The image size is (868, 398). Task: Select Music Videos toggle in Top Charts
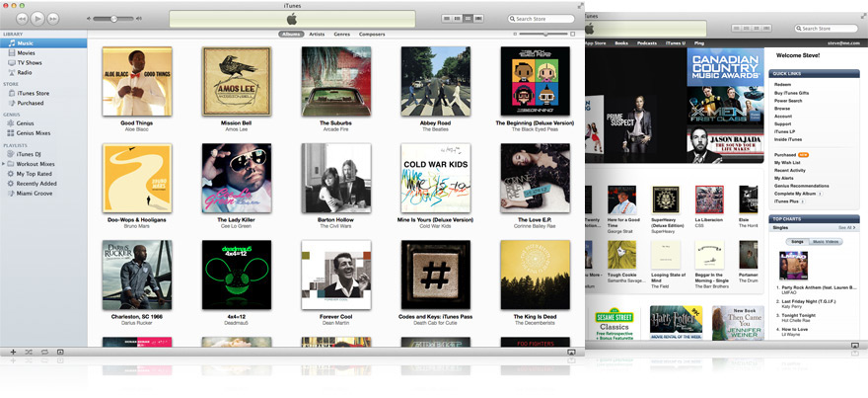(x=826, y=242)
